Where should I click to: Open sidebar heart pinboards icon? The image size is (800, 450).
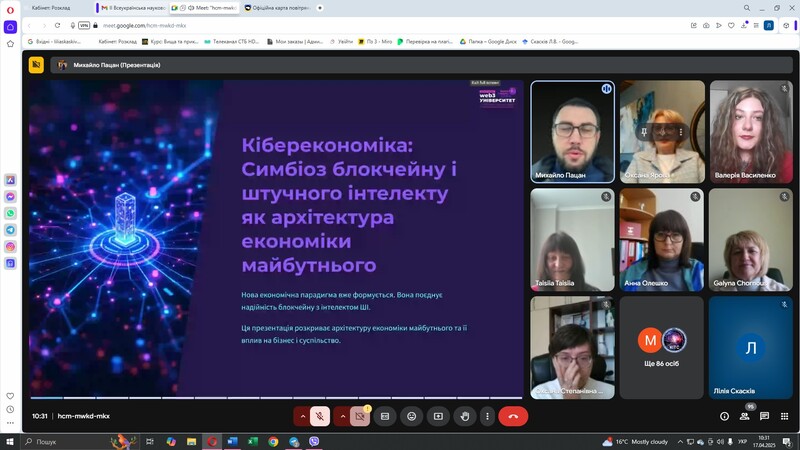(x=10, y=396)
